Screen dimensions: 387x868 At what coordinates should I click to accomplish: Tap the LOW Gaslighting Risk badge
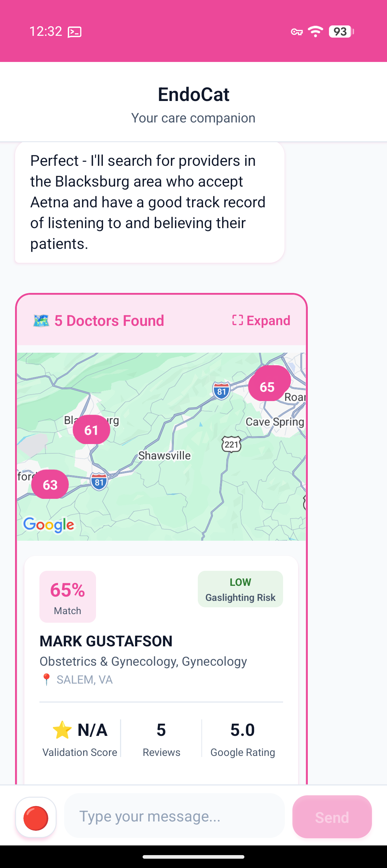point(240,589)
